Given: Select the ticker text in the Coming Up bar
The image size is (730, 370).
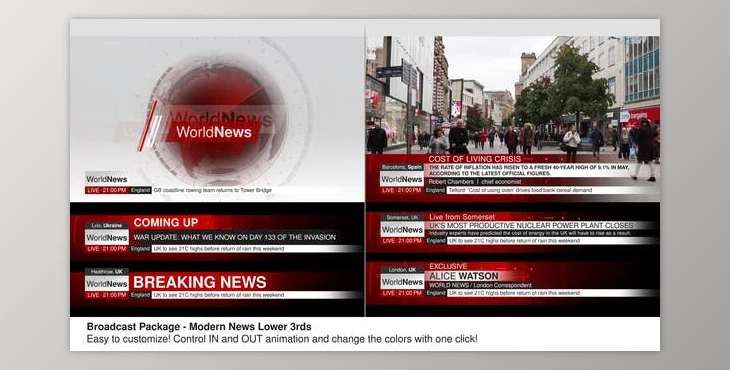Looking at the screenshot, I should pos(219,249).
